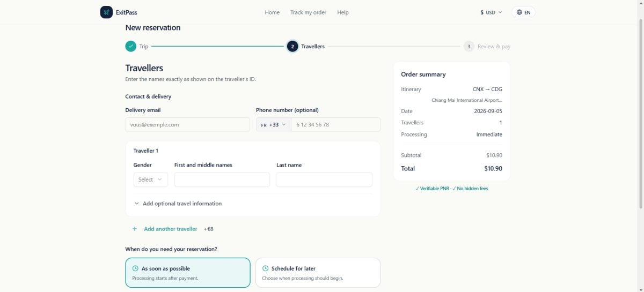Click the Subtotal $10.90 amount
644x292 pixels.
pos(494,155)
